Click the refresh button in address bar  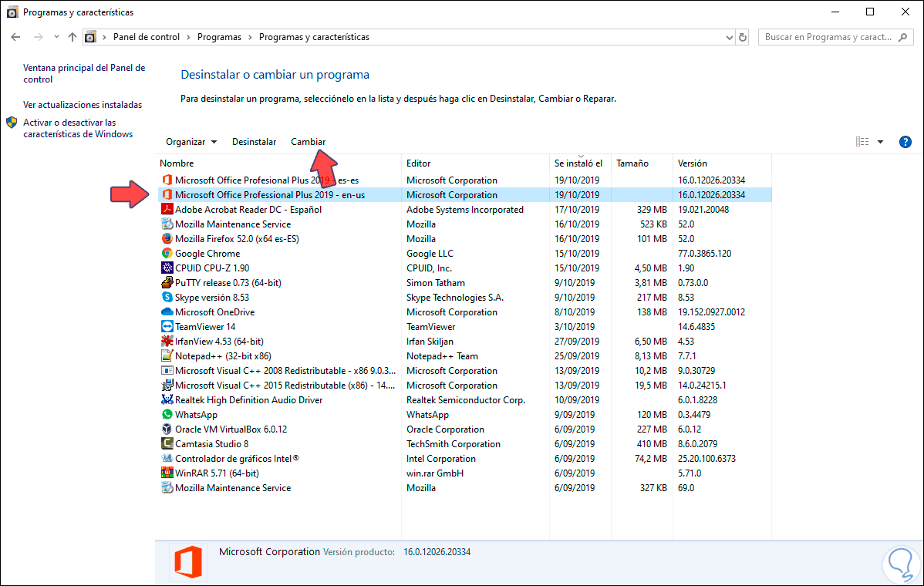743,37
